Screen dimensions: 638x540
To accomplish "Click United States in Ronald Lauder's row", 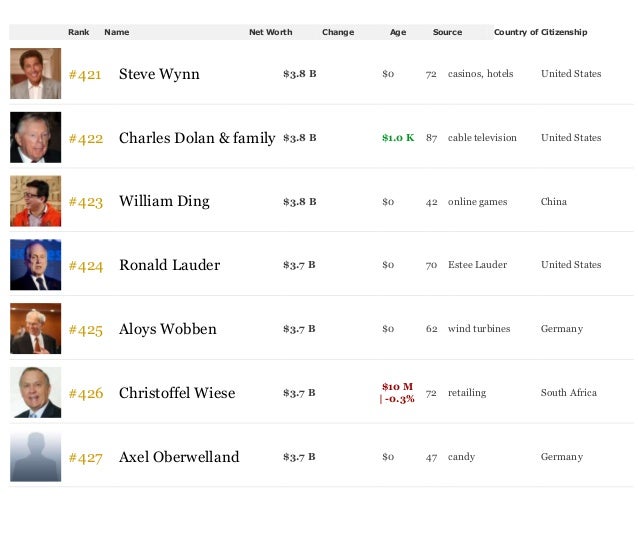I will click(x=571, y=265).
